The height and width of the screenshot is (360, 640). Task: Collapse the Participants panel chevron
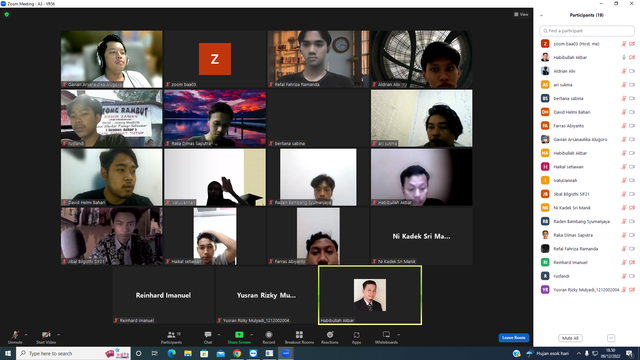pyautogui.click(x=541, y=16)
